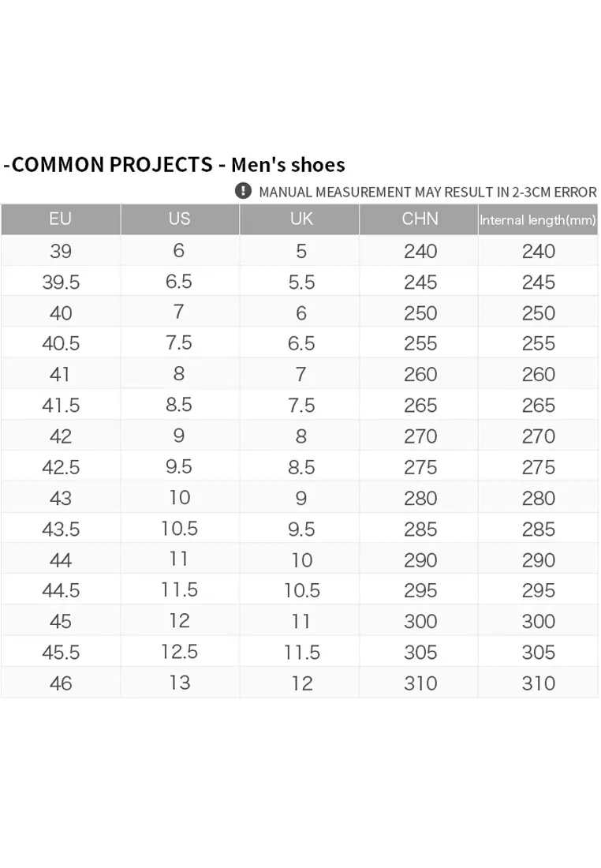
Task: Select EU size 42.5 cell
Action: pos(60,467)
